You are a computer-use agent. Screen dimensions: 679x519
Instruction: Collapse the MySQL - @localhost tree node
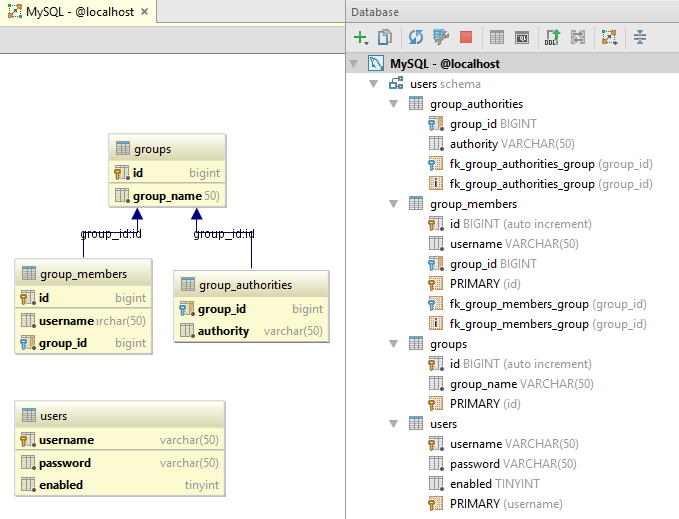pos(355,64)
